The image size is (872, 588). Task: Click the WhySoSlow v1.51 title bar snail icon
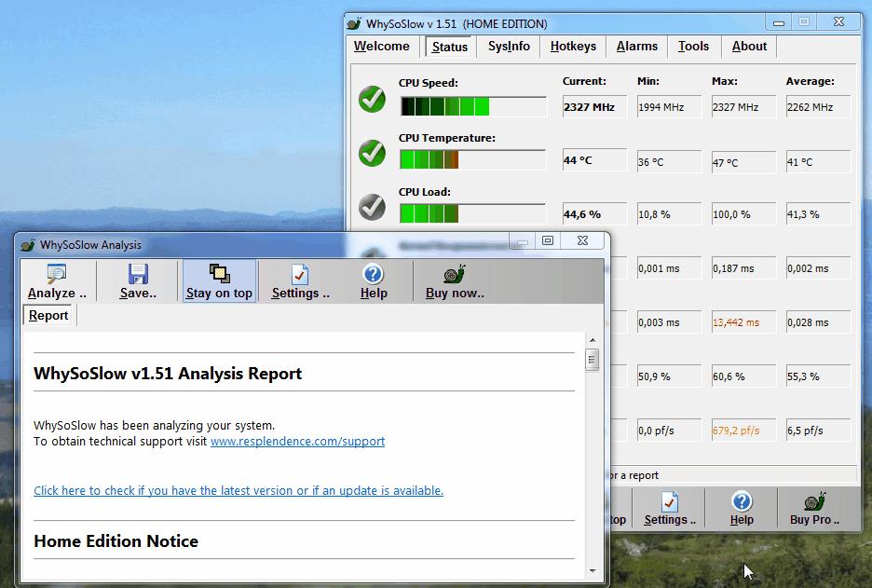(x=354, y=24)
